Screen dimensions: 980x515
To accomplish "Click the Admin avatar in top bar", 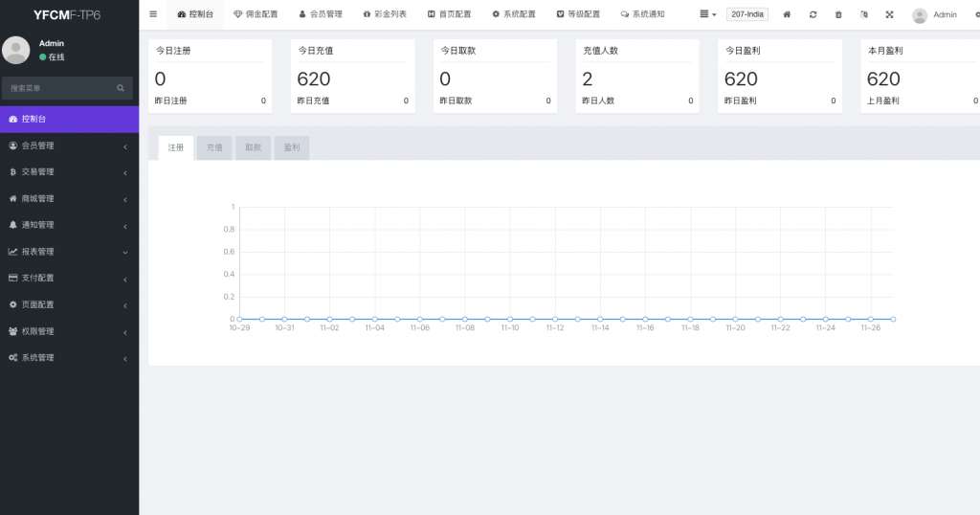I will pyautogui.click(x=920, y=15).
